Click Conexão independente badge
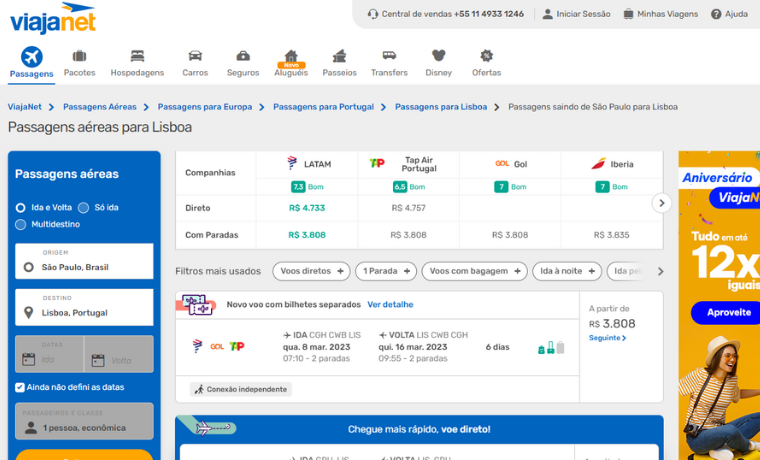The image size is (760, 460). click(x=241, y=389)
